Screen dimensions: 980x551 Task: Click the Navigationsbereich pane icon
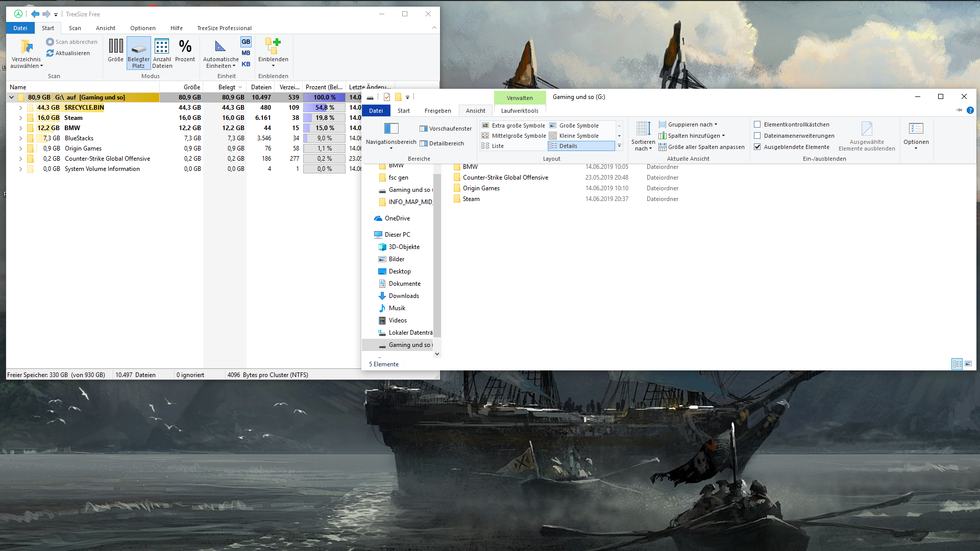[x=391, y=129]
